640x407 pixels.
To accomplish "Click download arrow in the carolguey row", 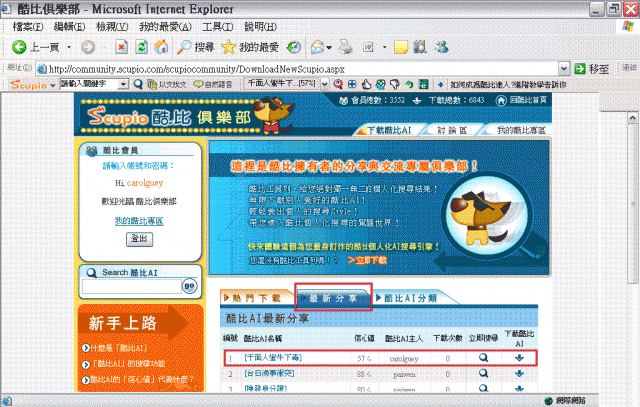I will pyautogui.click(x=519, y=358).
